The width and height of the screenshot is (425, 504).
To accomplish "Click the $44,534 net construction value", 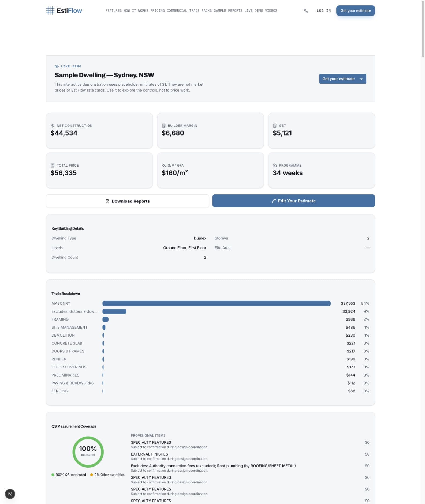I will (64, 133).
